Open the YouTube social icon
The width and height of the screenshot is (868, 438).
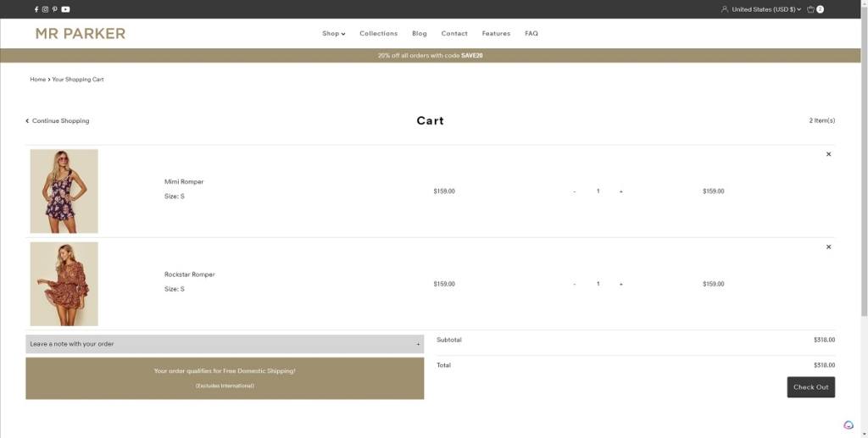click(x=65, y=9)
